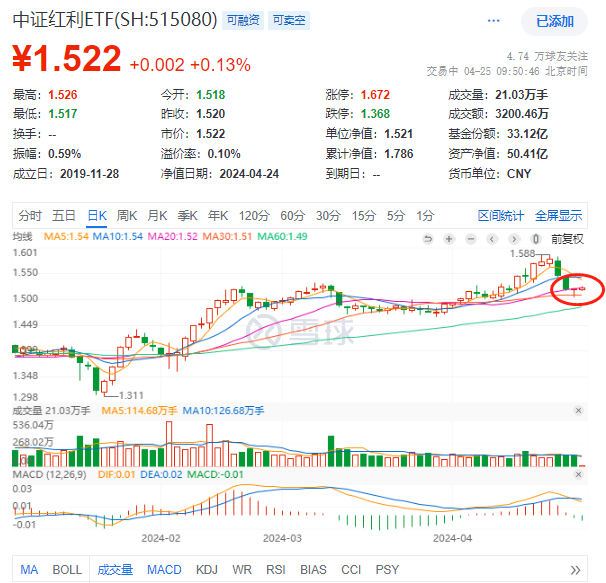Toggle the 成交量 sub-indicator
The image size is (606, 583).
click(115, 569)
